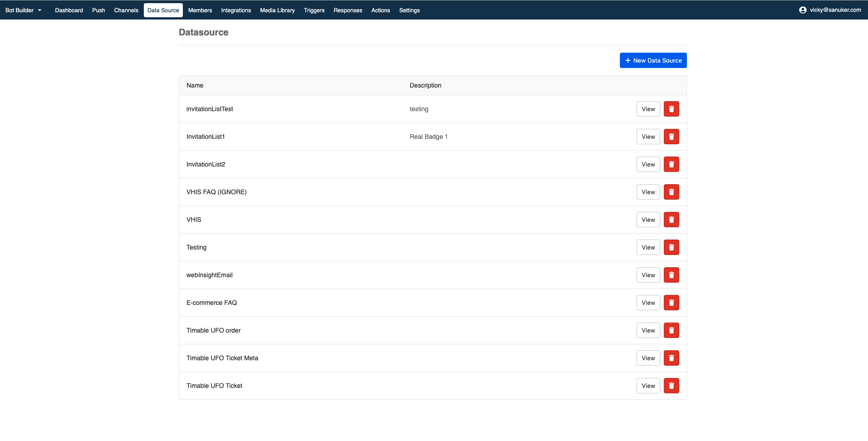Delete the Timable UFO Ticket Meta source
Image resolution: width=868 pixels, height=441 pixels.
pos(671,358)
